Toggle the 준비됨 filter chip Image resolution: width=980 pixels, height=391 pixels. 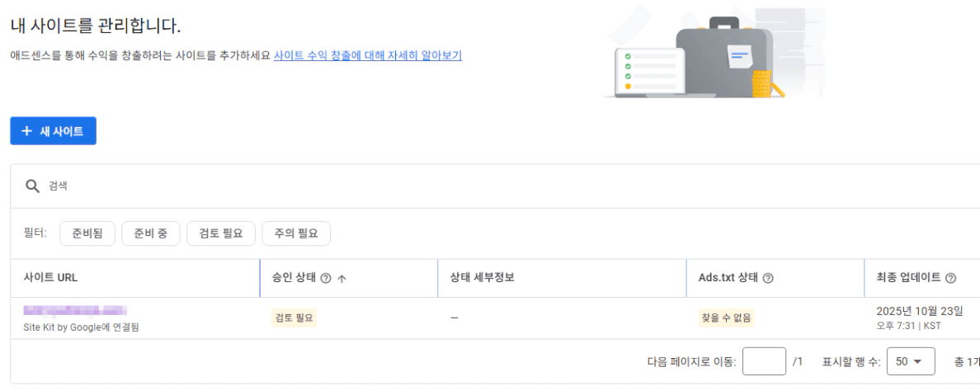(x=87, y=233)
